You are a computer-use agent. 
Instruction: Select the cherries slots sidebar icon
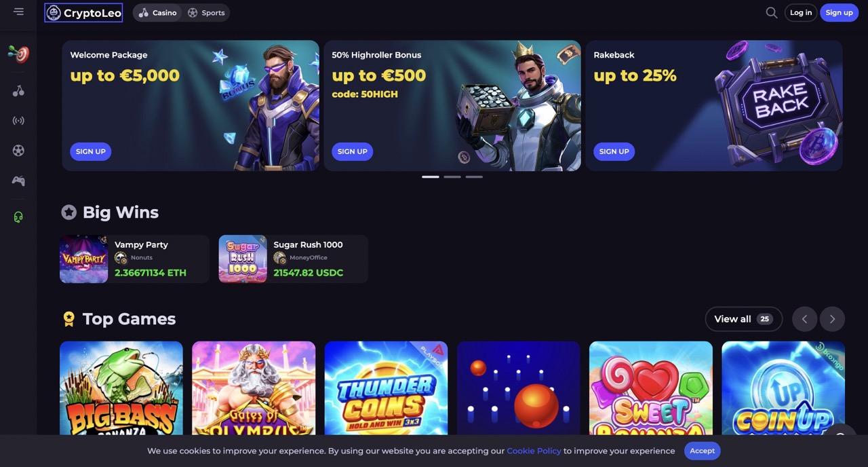[x=18, y=91]
